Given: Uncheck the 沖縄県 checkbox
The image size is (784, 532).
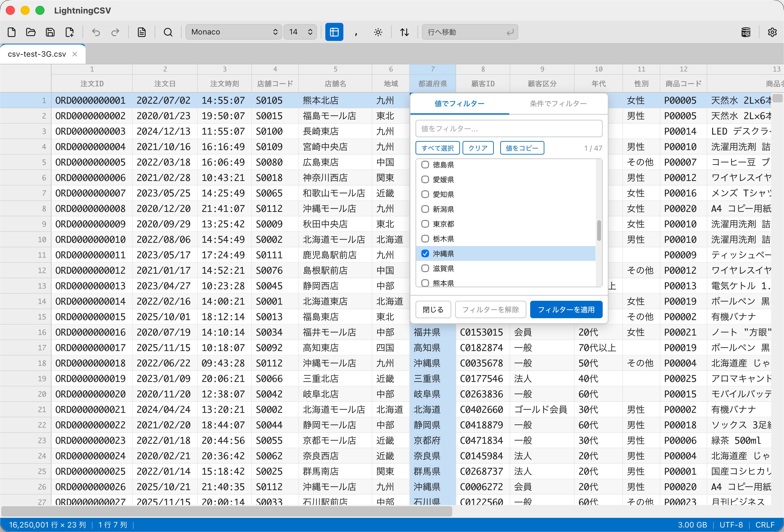Looking at the screenshot, I should click(x=425, y=254).
